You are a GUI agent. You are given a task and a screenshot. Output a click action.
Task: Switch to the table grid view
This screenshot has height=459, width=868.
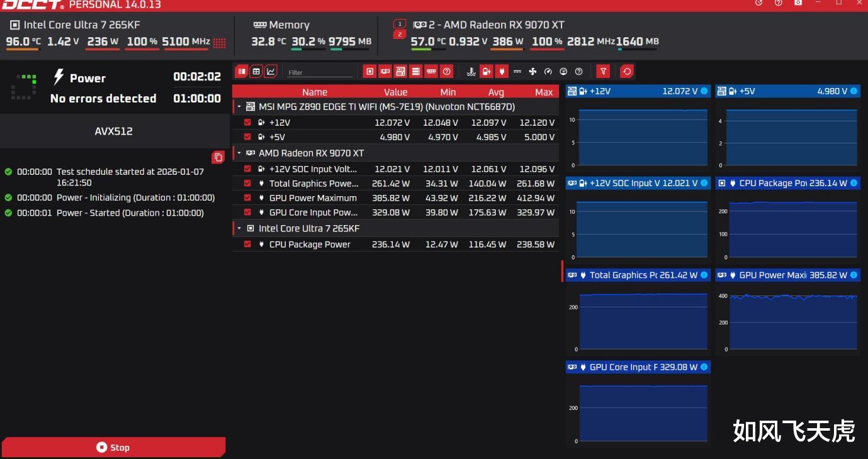pyautogui.click(x=256, y=72)
